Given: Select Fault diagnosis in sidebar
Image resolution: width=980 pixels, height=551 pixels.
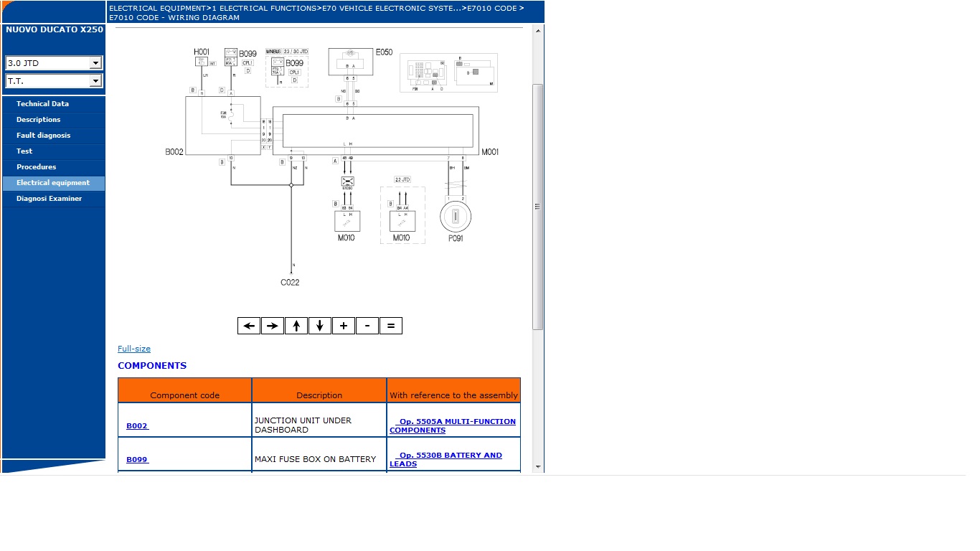Looking at the screenshot, I should pos(43,136).
